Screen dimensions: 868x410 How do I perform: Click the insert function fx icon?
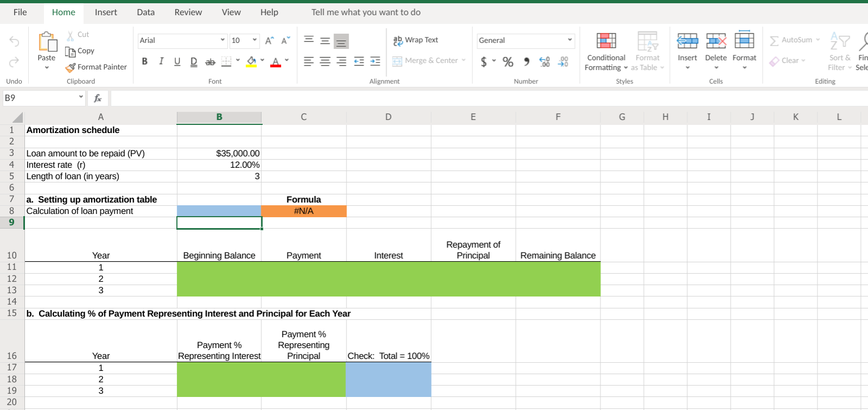(98, 98)
